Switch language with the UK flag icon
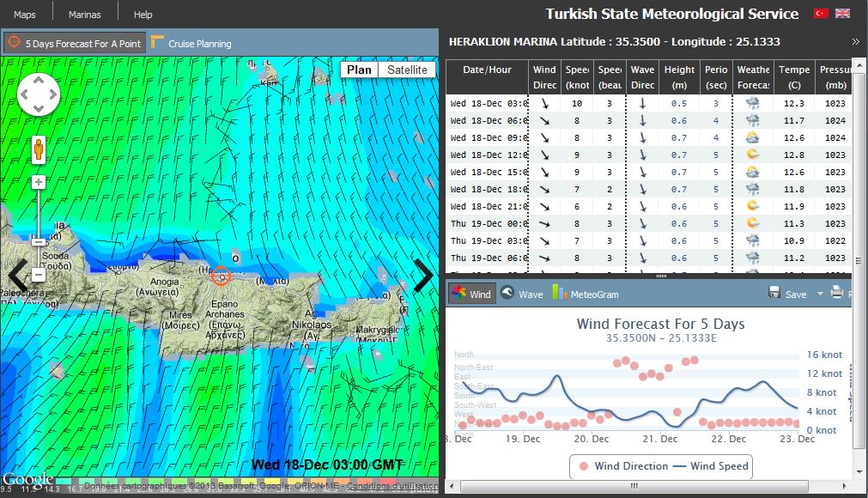Screen dimensions: 868x498 pos(842,14)
